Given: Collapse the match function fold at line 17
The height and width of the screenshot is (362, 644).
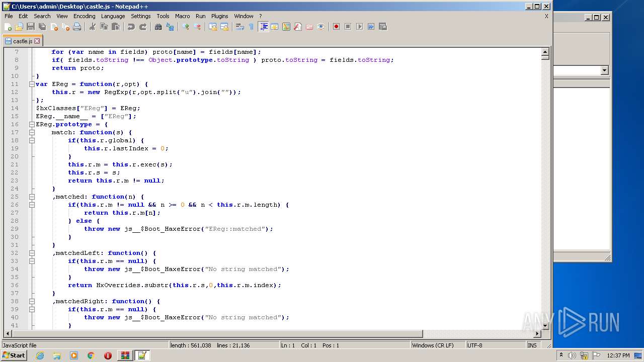Looking at the screenshot, I should [32, 132].
